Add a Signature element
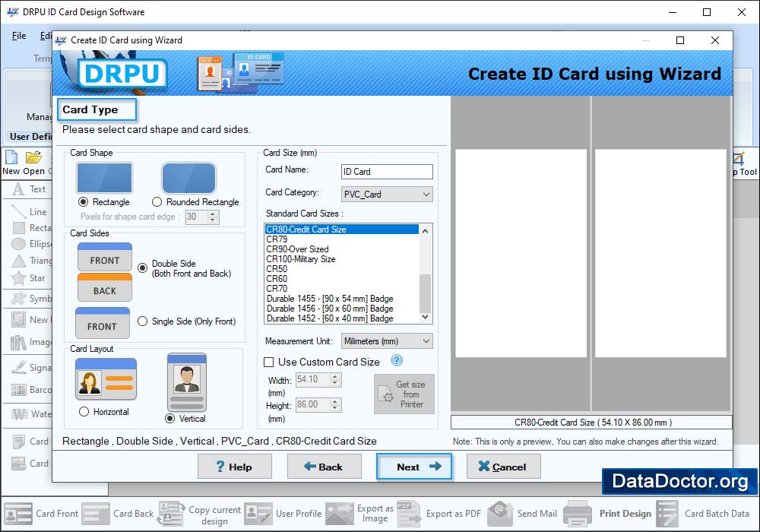760x532 pixels. pyautogui.click(x=30, y=368)
